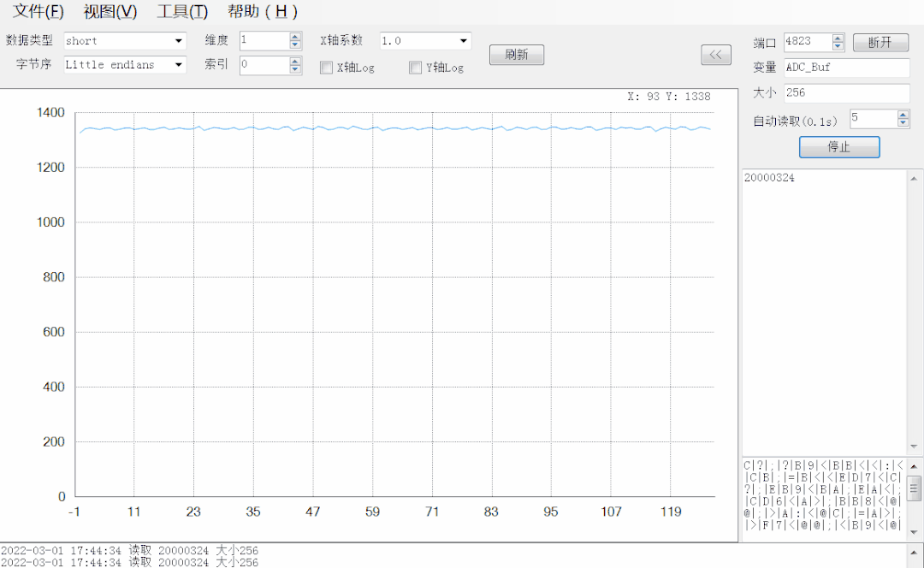Image resolution: width=924 pixels, height=568 pixels.
Task: Open the 工具(T) menu
Action: pos(182,11)
